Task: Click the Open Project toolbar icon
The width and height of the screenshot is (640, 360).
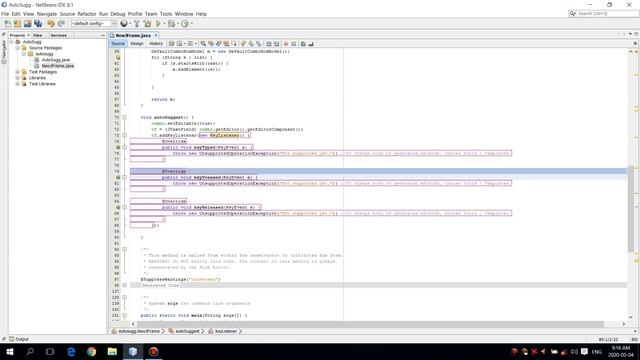Action: click(27, 24)
